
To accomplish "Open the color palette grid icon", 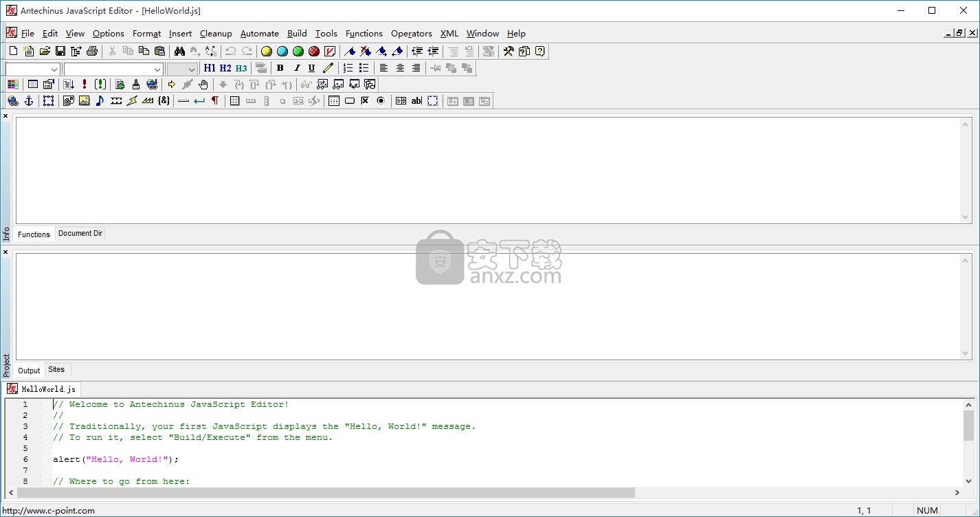I will pyautogui.click(x=12, y=85).
